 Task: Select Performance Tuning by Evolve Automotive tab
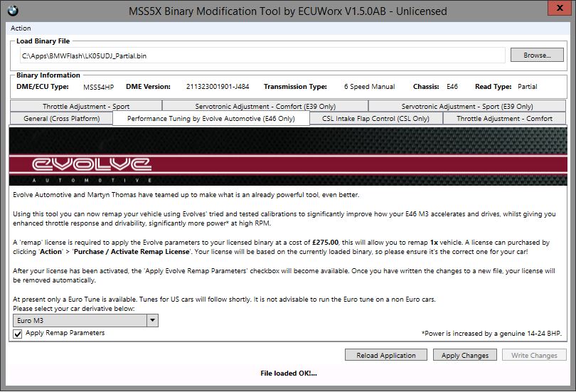click(211, 119)
